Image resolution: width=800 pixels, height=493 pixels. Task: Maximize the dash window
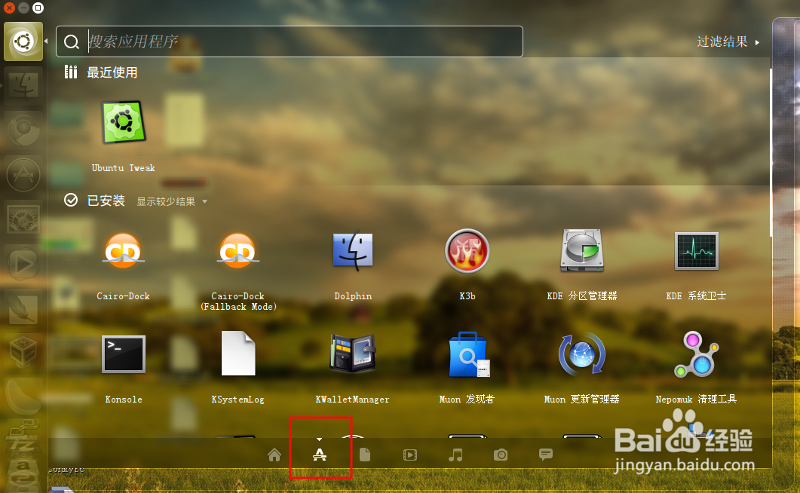pyautogui.click(x=38, y=8)
